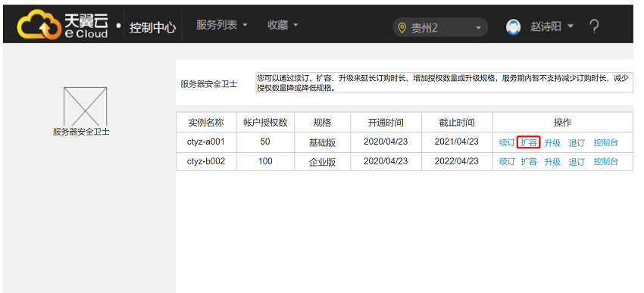
Task: Click 退订 for ctyz-a001
Action: coord(577,143)
